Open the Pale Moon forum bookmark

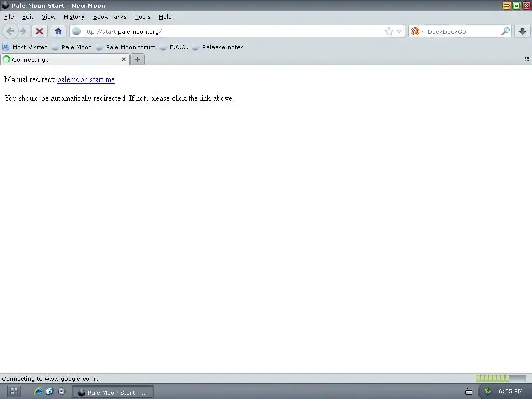pos(126,47)
